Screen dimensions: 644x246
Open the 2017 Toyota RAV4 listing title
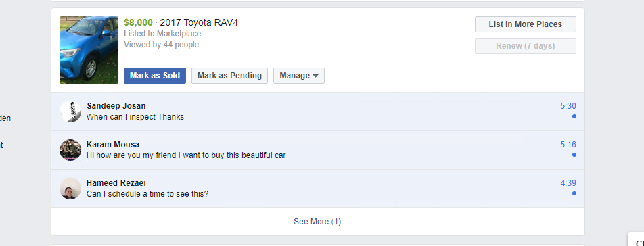tap(199, 22)
